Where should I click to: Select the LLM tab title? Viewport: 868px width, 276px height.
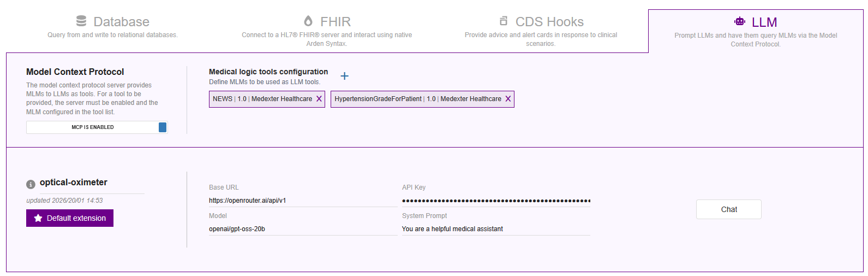(x=764, y=22)
